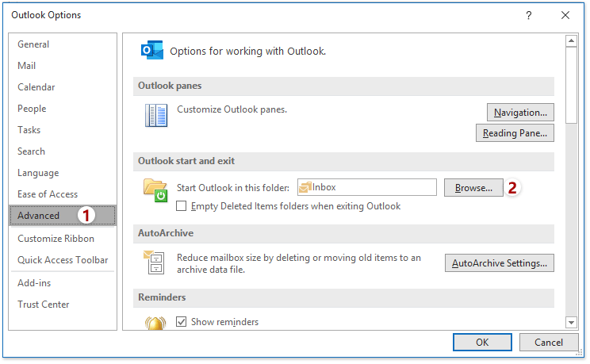Click the Outlook panes layout icon

click(155, 116)
